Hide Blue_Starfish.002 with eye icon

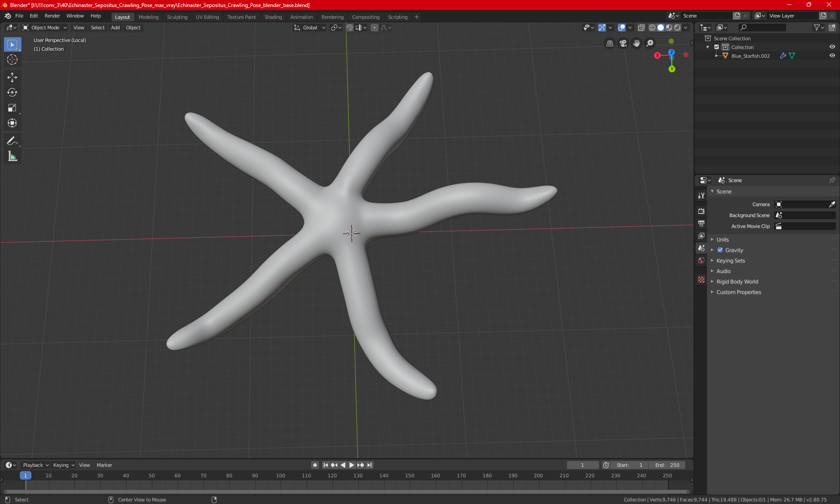[x=832, y=56]
